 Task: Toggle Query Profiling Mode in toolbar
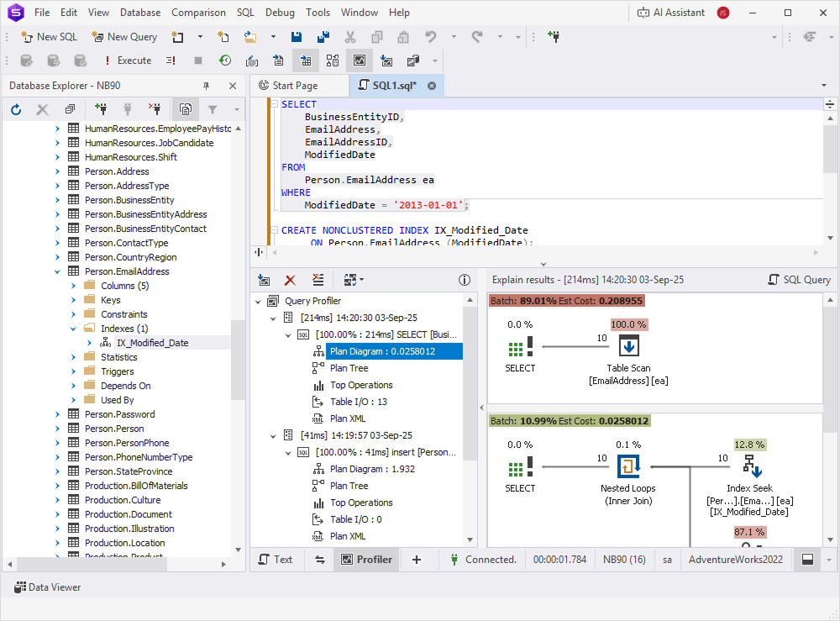coord(360,60)
